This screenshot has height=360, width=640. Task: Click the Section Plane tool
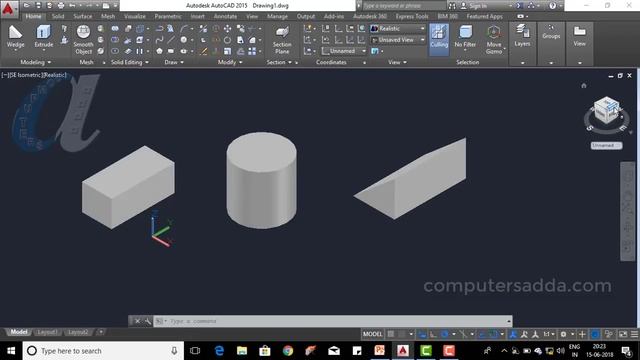tap(282, 40)
